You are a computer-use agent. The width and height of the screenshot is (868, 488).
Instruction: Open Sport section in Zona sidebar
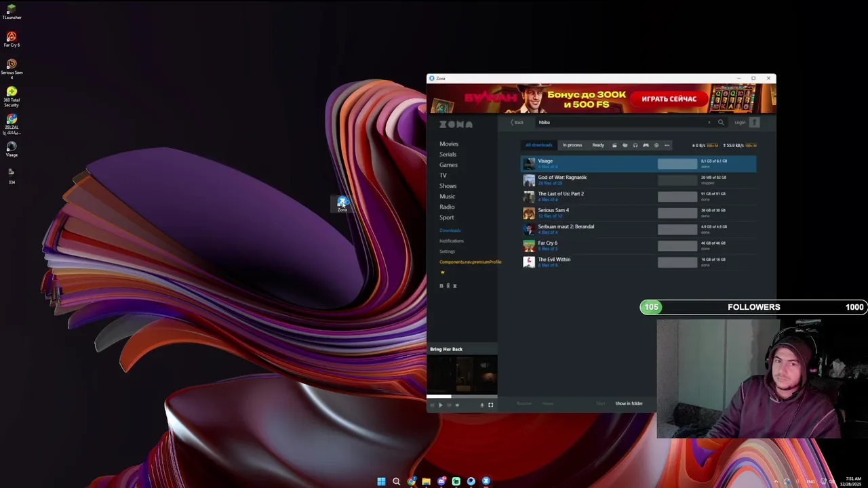tap(446, 218)
